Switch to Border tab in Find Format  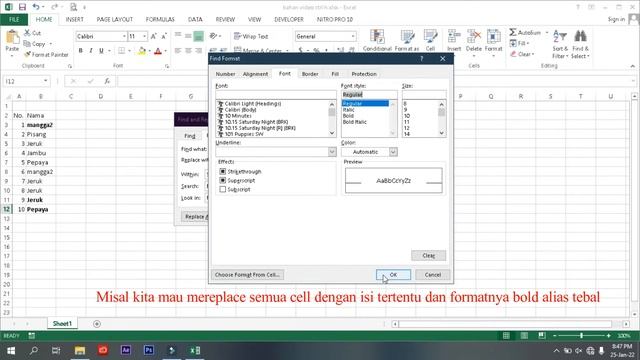click(310, 74)
